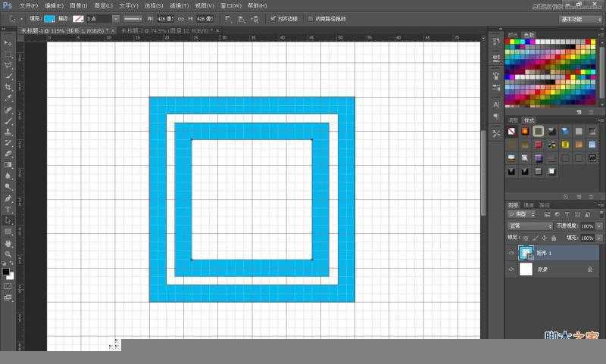Select the Brush tool
The height and width of the screenshot is (364, 606).
[x=8, y=120]
